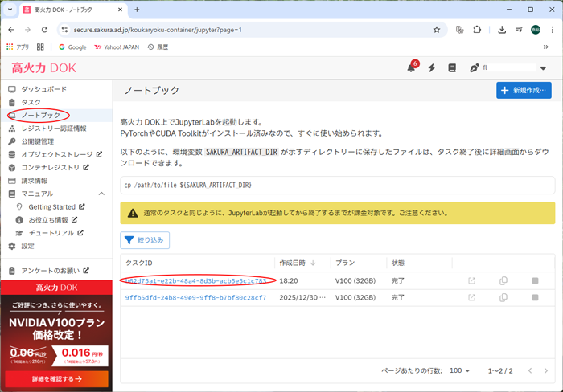This screenshot has width=563, height=392.
Task: Click copy icon in the 2025/12/30 row
Action: [x=503, y=297]
